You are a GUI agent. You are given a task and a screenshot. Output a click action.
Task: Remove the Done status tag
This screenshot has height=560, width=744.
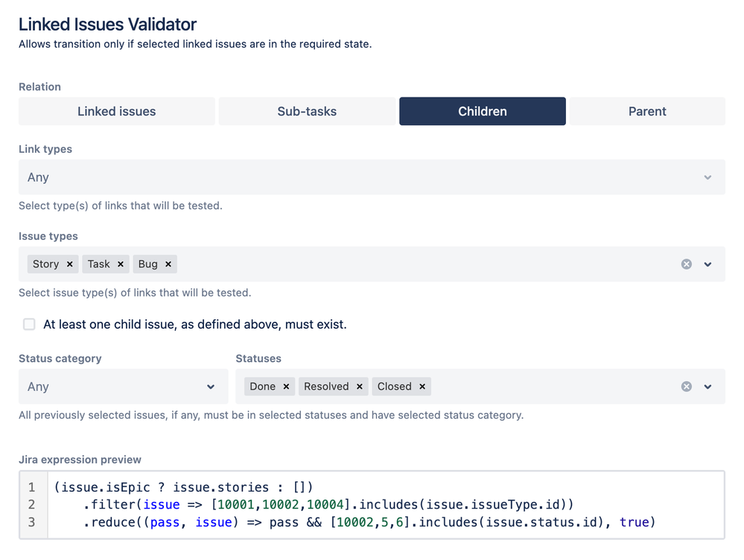(x=286, y=386)
